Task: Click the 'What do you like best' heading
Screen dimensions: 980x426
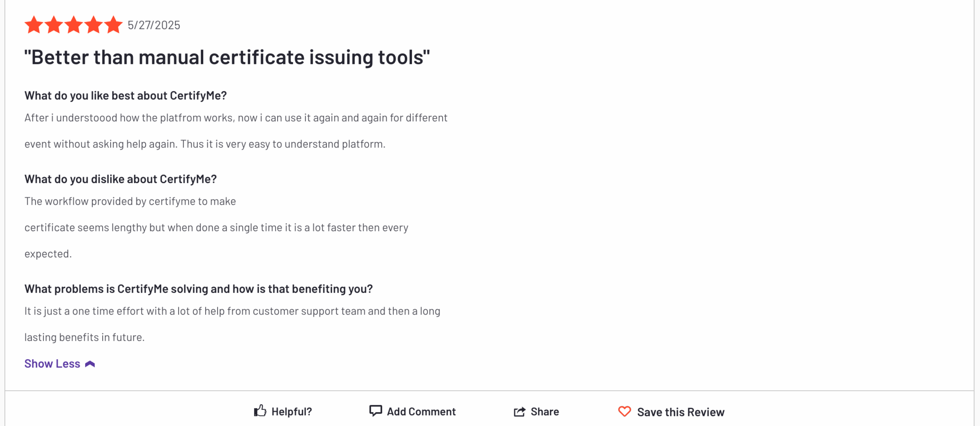Action: click(x=126, y=95)
